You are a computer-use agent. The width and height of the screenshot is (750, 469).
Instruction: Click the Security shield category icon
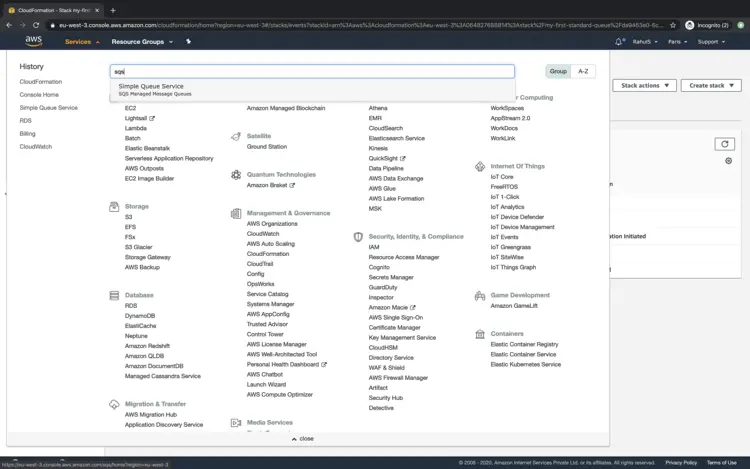click(358, 237)
